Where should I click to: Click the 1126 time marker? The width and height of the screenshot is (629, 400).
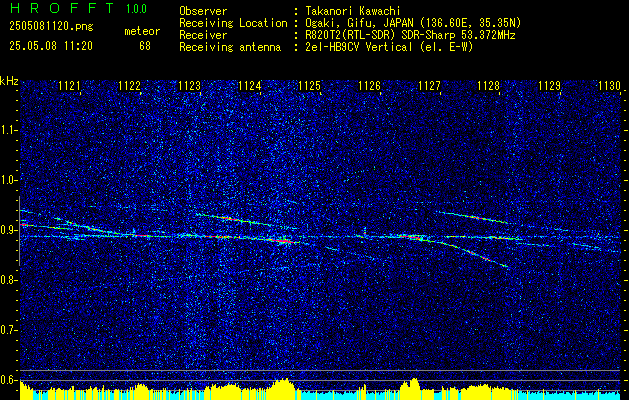click(369, 86)
